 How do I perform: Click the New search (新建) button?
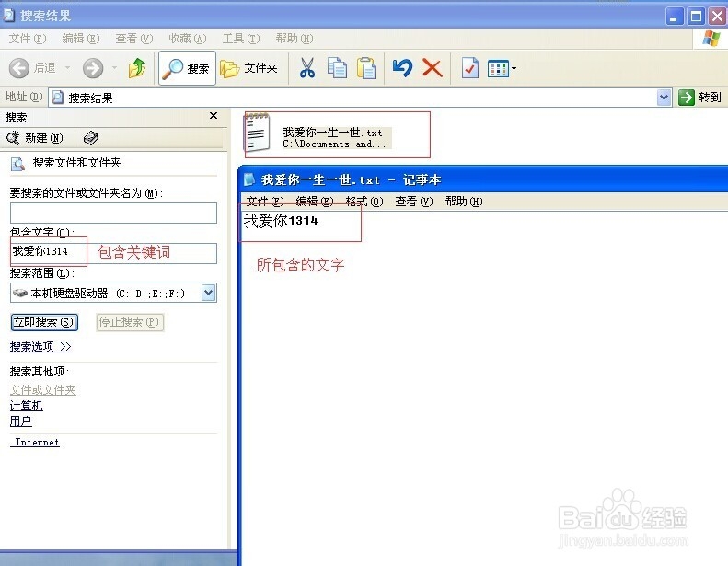pyautogui.click(x=35, y=138)
